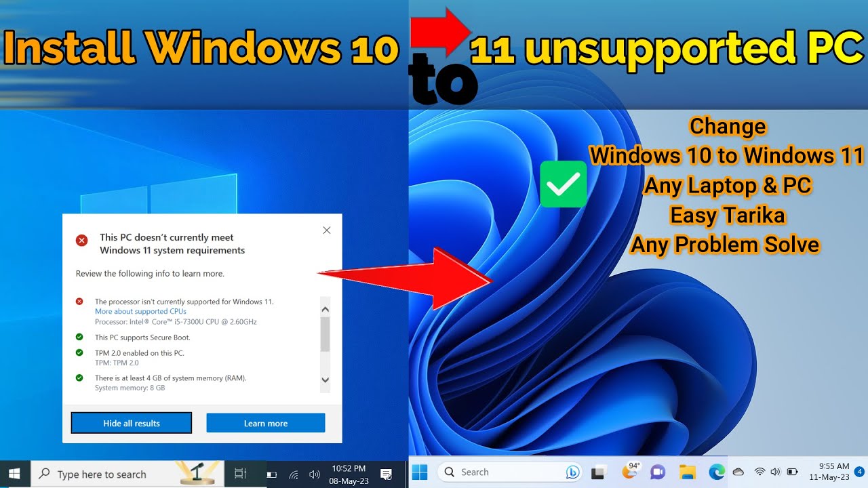This screenshot has width=868, height=488.
Task: Click the results list scroll-down arrow
Action: (325, 380)
